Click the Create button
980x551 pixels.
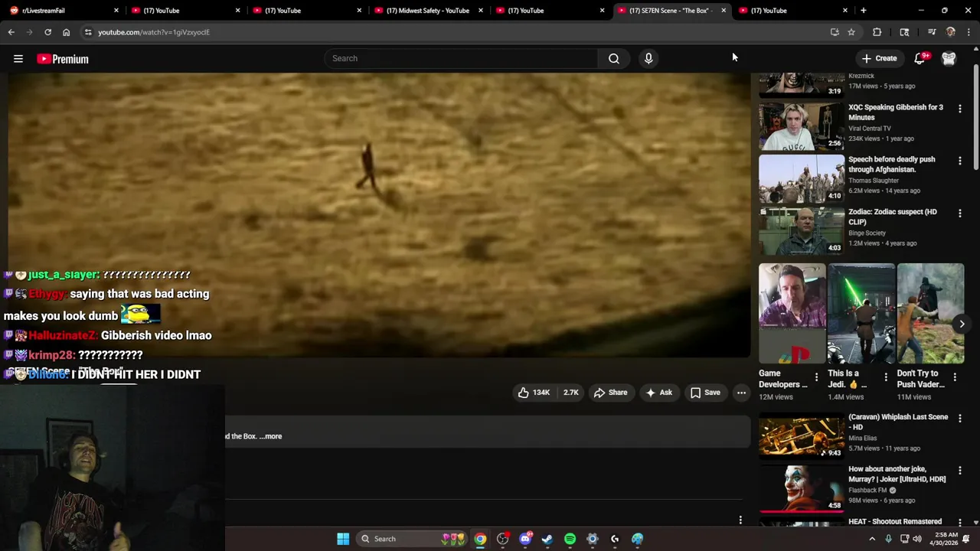[879, 58]
